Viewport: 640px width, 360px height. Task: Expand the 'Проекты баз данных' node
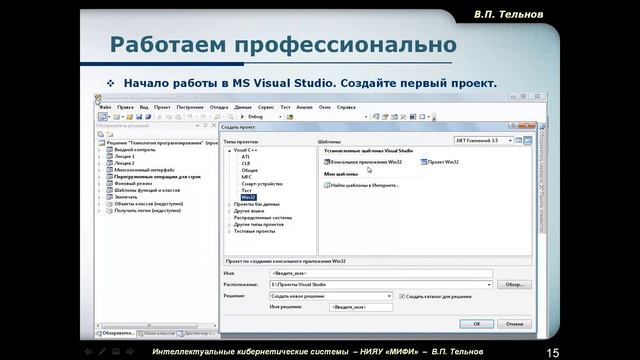(229, 204)
